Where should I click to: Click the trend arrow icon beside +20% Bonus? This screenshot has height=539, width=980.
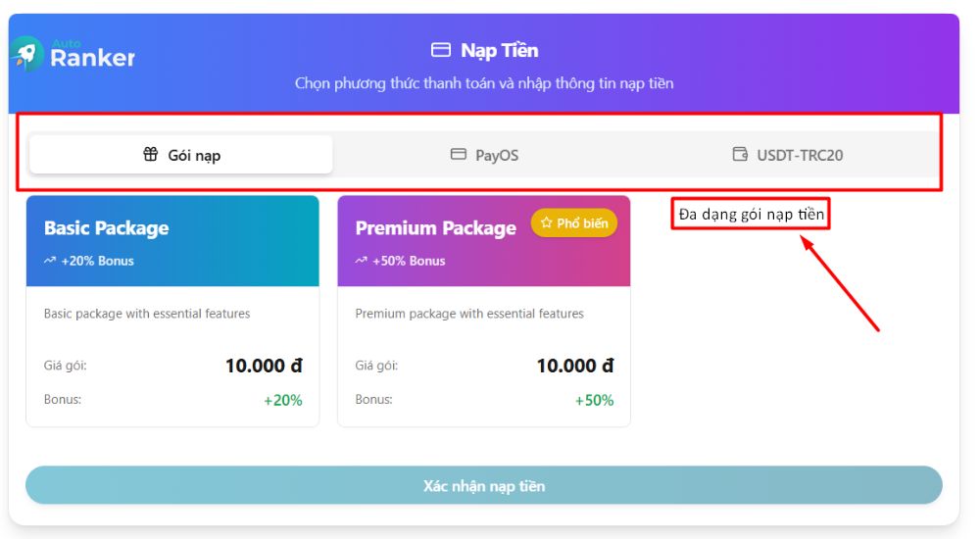pyautogui.click(x=50, y=260)
